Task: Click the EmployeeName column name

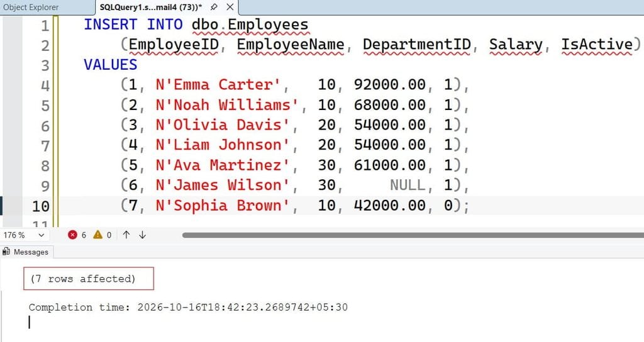Action: [291, 45]
